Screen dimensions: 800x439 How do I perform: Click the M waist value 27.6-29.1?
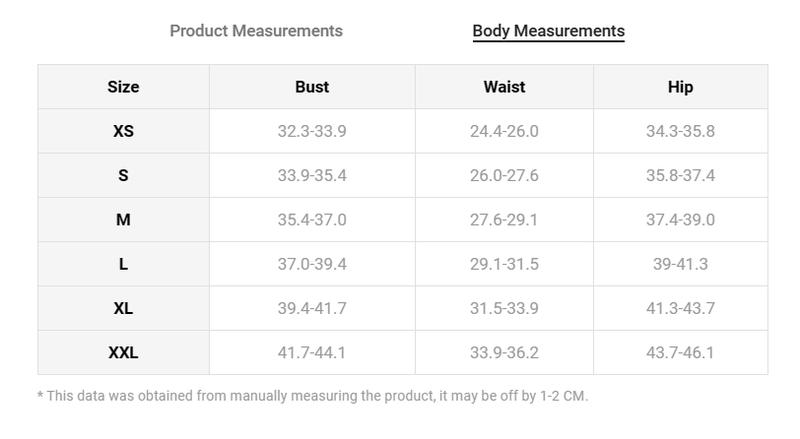[x=504, y=220]
